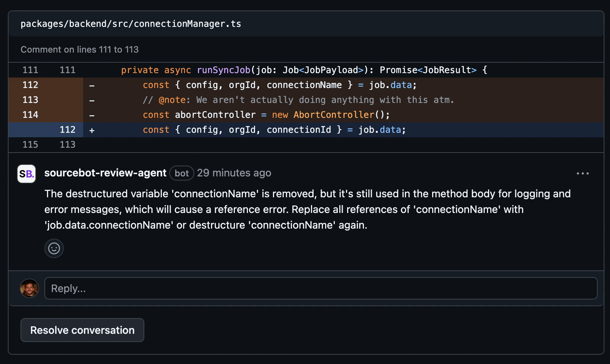Image resolution: width=610 pixels, height=364 pixels.
Task: Add an emoji reaction to the bot comment
Action: pyautogui.click(x=54, y=248)
